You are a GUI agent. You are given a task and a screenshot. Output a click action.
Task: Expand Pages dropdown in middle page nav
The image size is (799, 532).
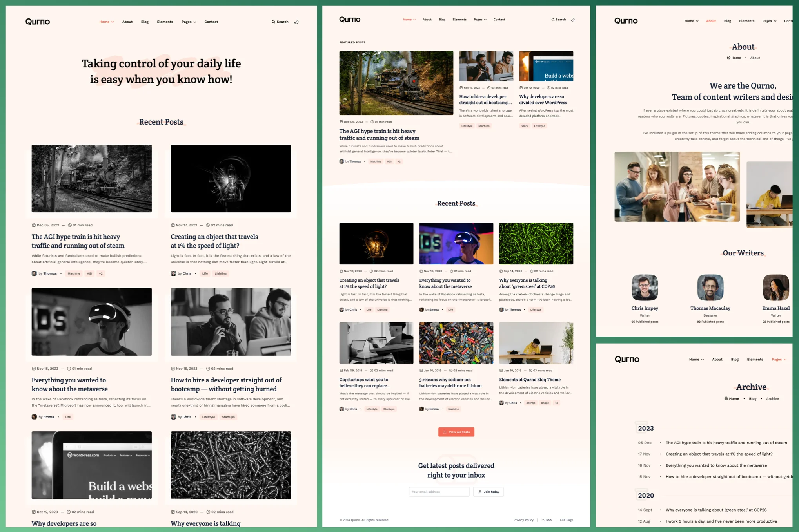coord(480,20)
